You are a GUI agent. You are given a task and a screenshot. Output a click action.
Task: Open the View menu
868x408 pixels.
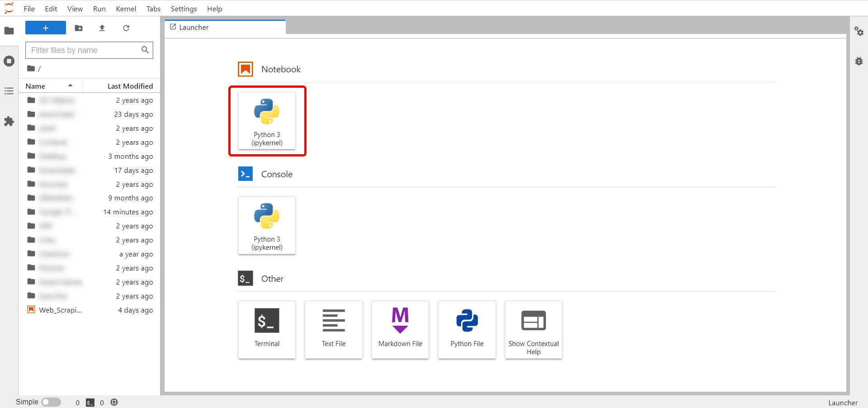coord(75,9)
